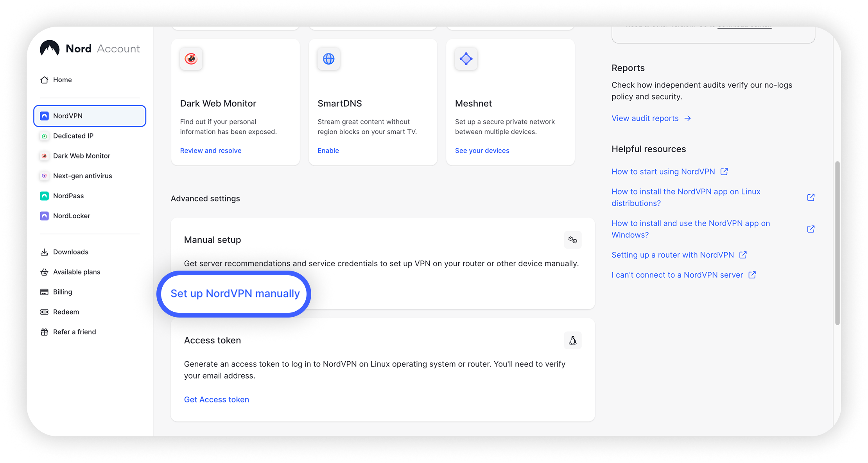Go to Next-gen antivirus
This screenshot has height=463, width=868.
[76, 176]
